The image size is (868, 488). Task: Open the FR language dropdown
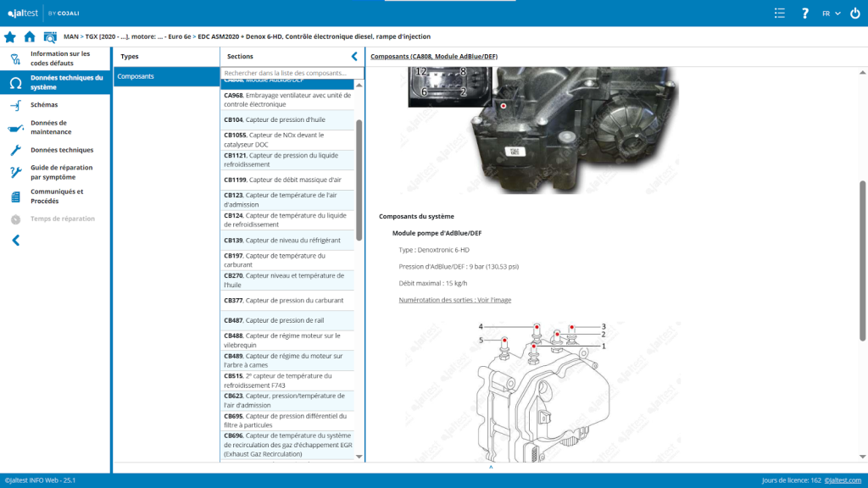tap(831, 14)
